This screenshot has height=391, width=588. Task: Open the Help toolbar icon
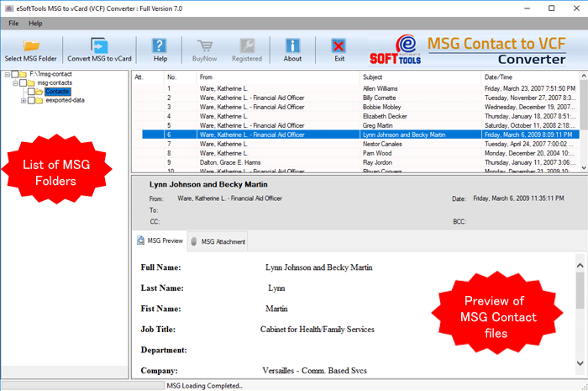pos(160,45)
